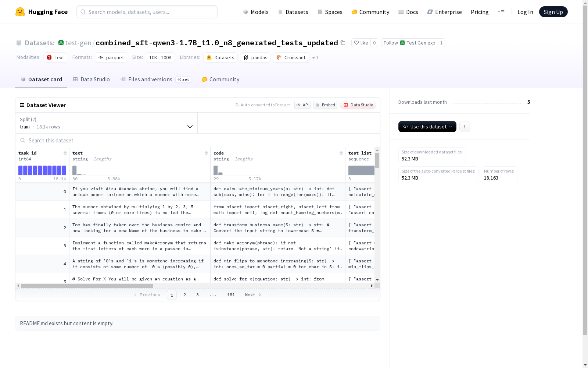Follow Test Gen exp organization
Screen dimensions: 588x368
coord(409,43)
